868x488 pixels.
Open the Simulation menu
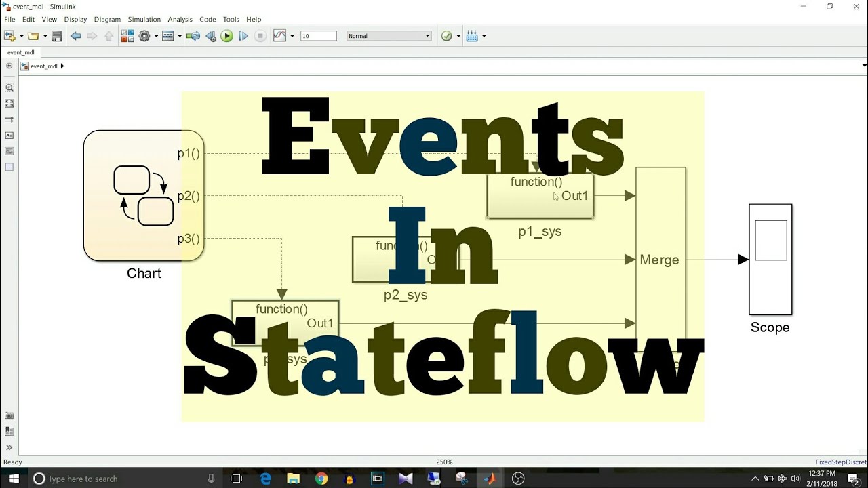pyautogui.click(x=144, y=20)
